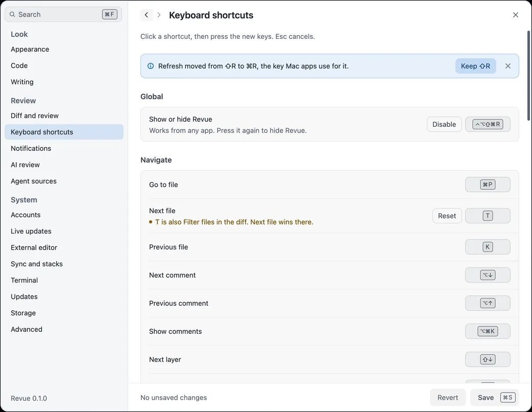
Task: Click the Revue 0.1.0 version label
Action: 29,398
